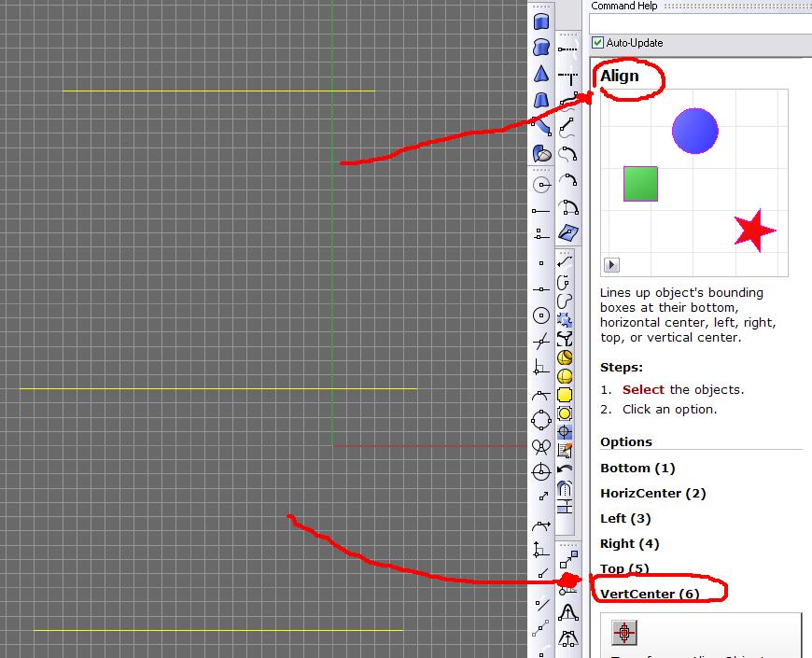Toggle the Auto-Update checkbox
Viewport: 812px width, 658px height.
(x=597, y=42)
